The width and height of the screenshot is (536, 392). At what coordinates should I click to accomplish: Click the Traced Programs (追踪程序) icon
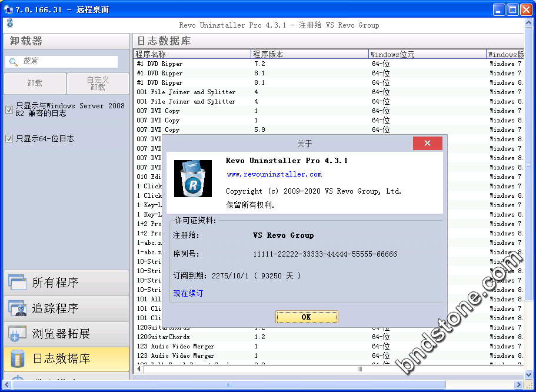[x=17, y=308]
